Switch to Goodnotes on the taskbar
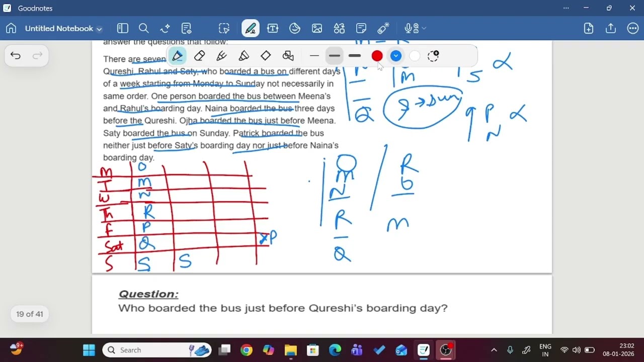Screen dimensions: 644x362 (x=424, y=350)
